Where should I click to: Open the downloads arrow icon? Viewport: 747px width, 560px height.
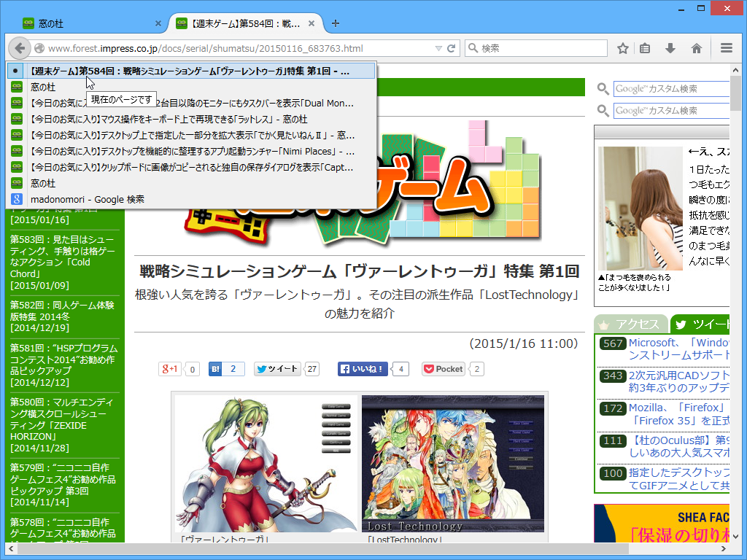click(670, 48)
